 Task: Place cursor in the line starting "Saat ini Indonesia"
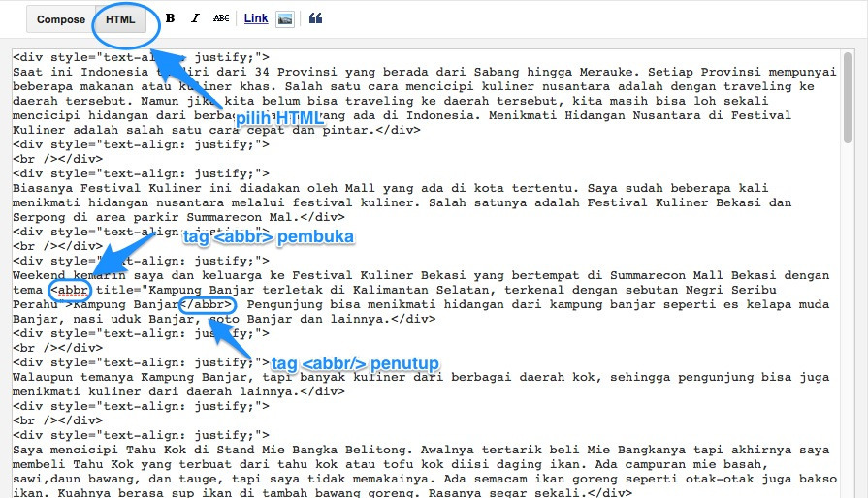[x=425, y=72]
